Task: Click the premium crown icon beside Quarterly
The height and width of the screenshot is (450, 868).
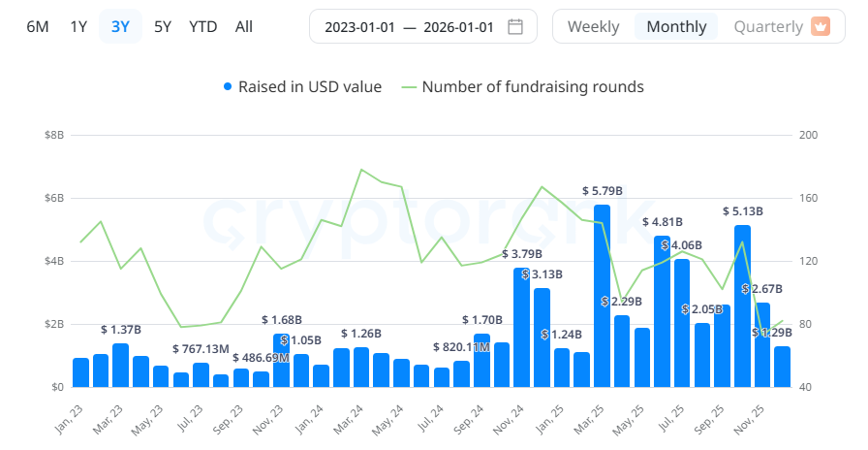Action: (x=821, y=26)
